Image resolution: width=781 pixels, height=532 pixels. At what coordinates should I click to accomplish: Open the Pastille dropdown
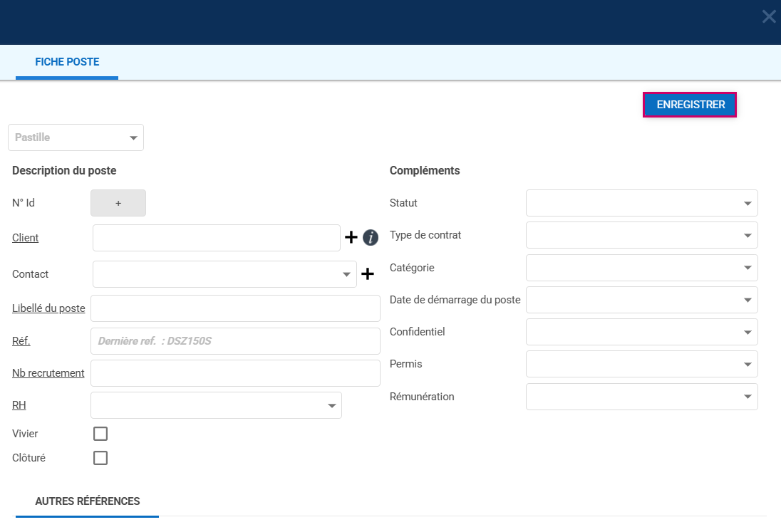click(x=76, y=137)
